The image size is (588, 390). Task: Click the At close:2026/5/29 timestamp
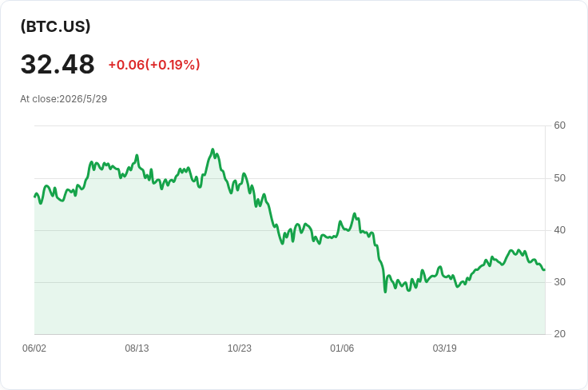[x=63, y=99]
